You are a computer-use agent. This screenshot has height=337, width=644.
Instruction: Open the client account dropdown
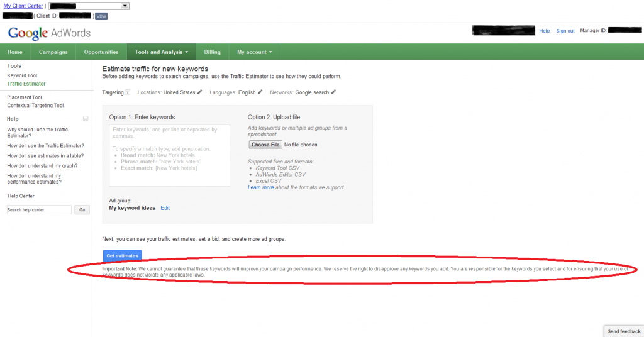[x=89, y=6]
